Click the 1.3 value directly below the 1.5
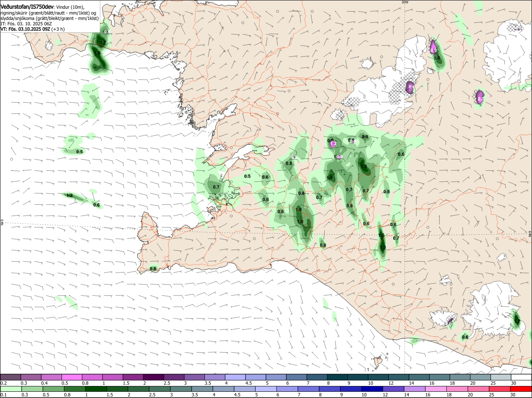 tap(383, 247)
